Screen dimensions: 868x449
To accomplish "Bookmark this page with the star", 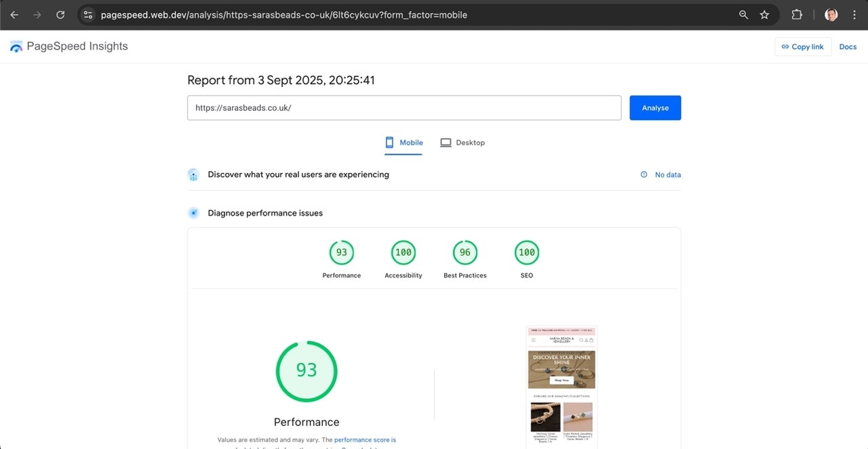I will pyautogui.click(x=764, y=14).
